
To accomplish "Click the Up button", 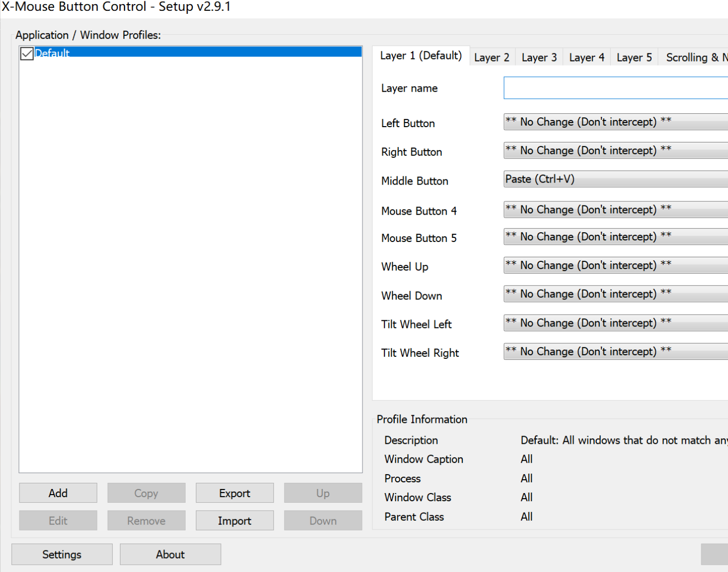I will (323, 493).
